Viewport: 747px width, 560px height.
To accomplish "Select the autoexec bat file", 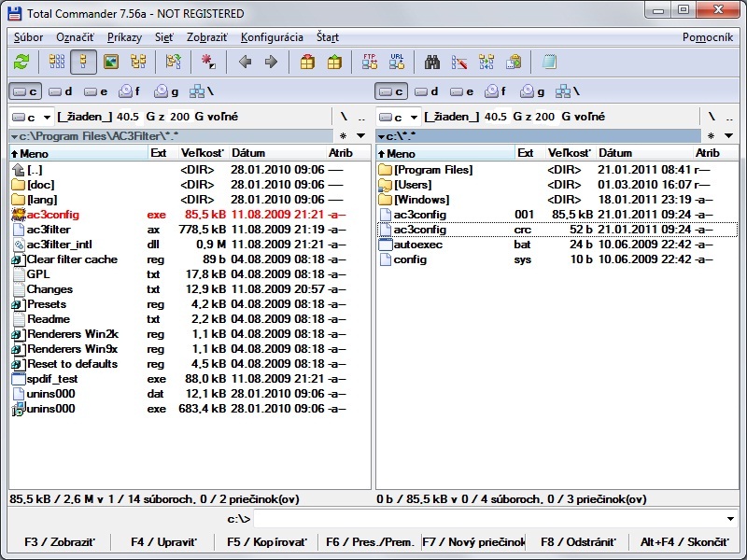I will (557, 245).
